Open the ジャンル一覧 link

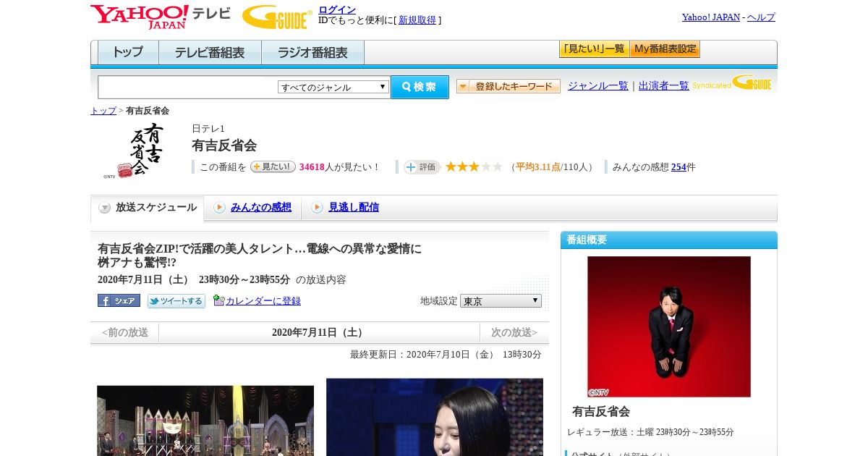pyautogui.click(x=598, y=86)
